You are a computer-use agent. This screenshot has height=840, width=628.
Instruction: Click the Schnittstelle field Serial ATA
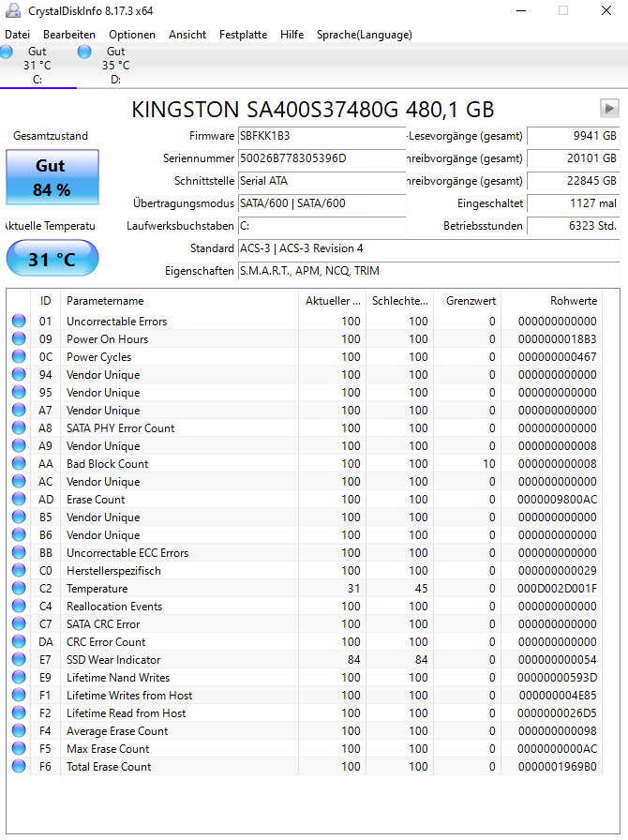click(321, 181)
